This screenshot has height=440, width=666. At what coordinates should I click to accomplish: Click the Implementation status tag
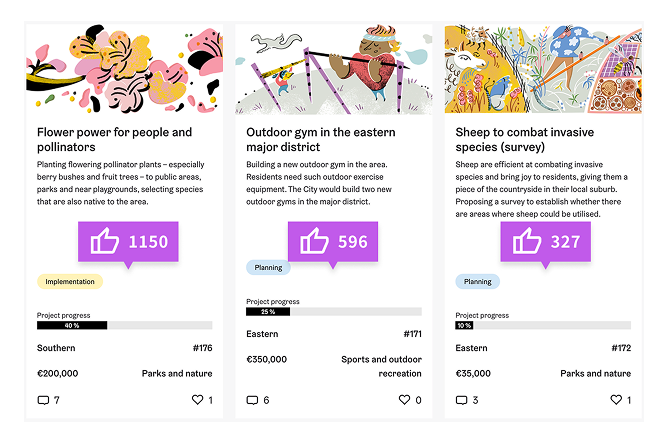[x=70, y=282]
